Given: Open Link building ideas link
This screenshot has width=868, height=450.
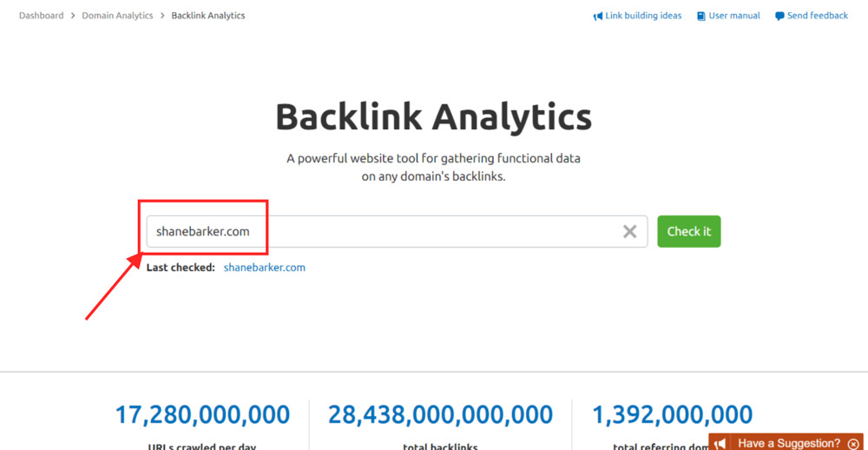Looking at the screenshot, I should coord(643,16).
